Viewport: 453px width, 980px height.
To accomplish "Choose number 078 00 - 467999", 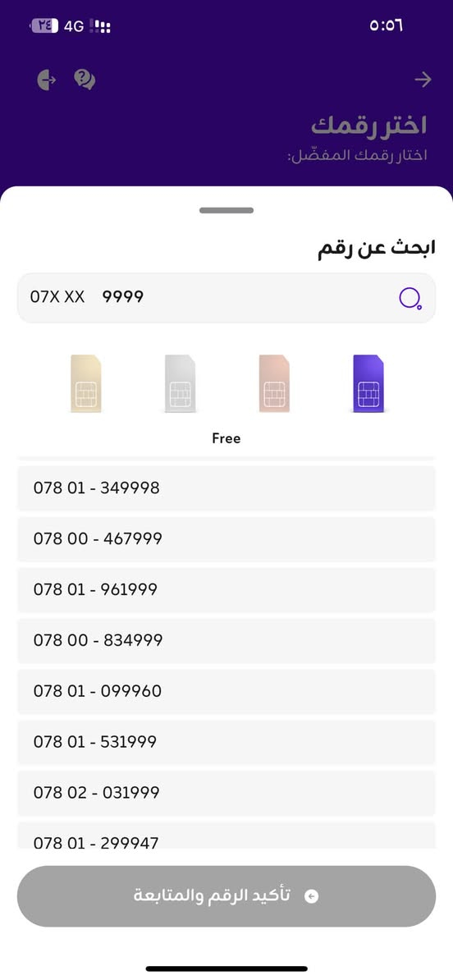I will tap(226, 538).
